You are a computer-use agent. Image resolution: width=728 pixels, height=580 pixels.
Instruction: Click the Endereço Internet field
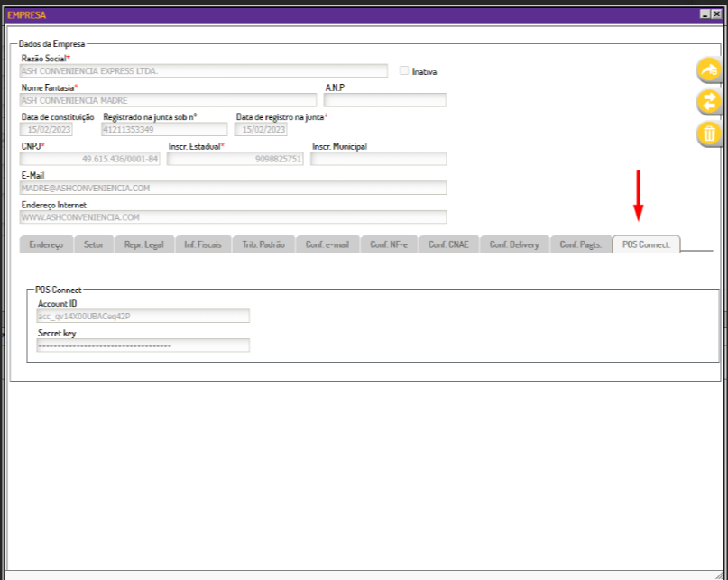pos(233,217)
